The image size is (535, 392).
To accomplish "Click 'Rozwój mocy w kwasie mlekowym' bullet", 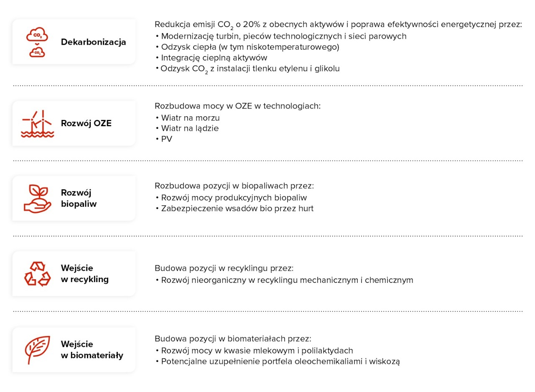I will pyautogui.click(x=257, y=351).
